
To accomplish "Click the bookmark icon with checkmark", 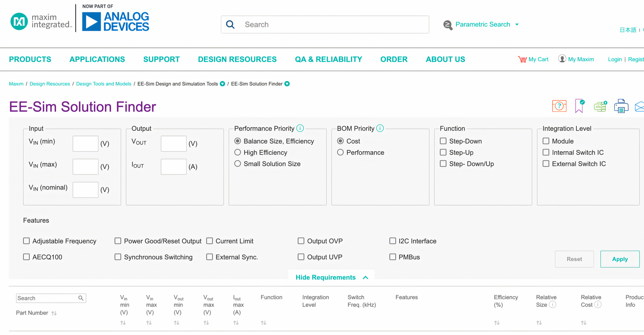I will coord(579,106).
